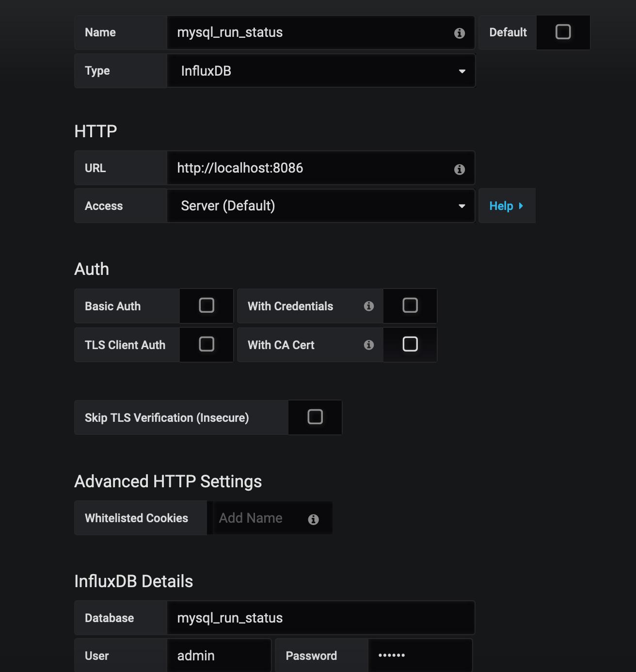
Task: Enable the Basic Auth checkbox
Action: click(207, 305)
